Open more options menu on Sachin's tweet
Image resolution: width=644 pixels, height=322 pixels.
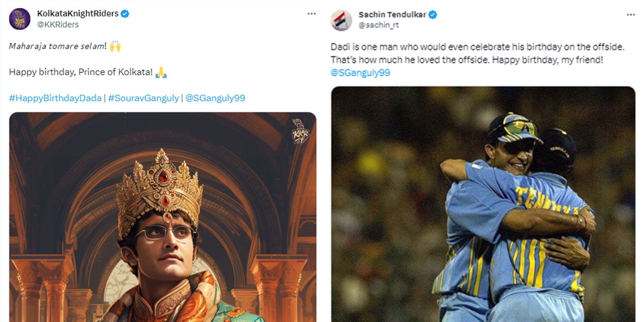pos(631,14)
